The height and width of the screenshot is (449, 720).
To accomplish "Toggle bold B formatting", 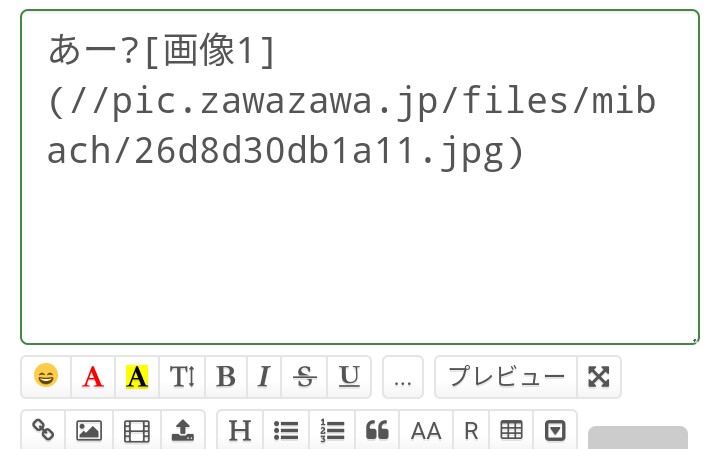I will 226,376.
